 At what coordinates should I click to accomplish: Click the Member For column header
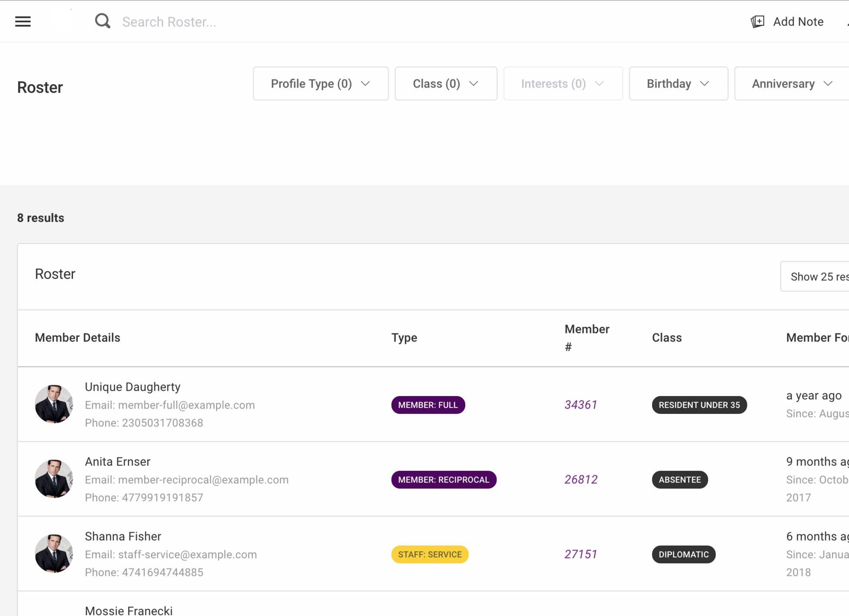pyautogui.click(x=817, y=337)
